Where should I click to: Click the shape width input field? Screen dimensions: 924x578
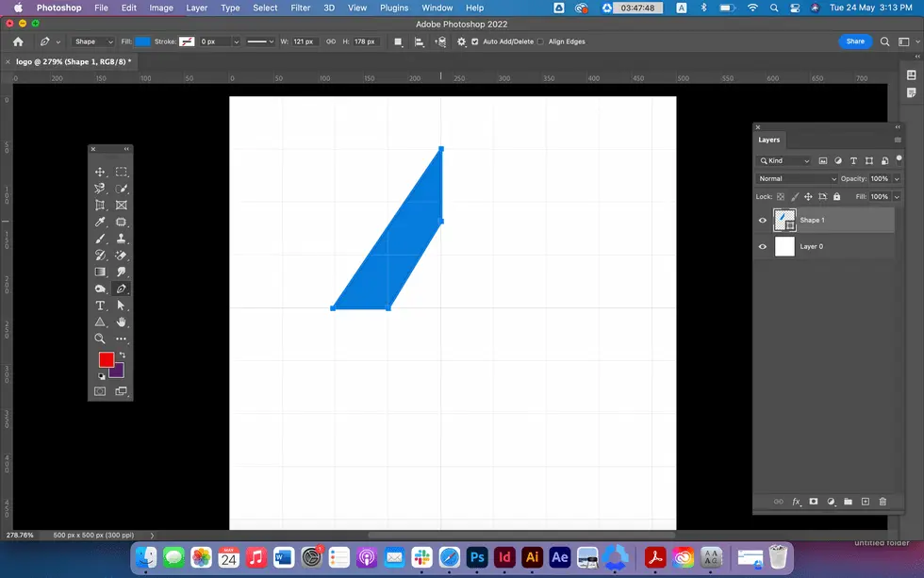(305, 42)
